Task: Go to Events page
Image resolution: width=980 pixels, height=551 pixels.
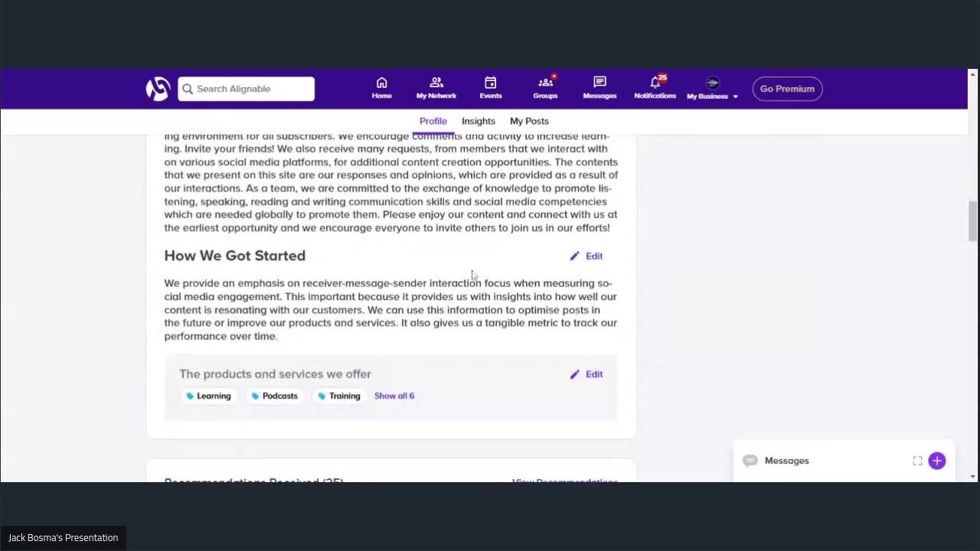Action: point(491,88)
